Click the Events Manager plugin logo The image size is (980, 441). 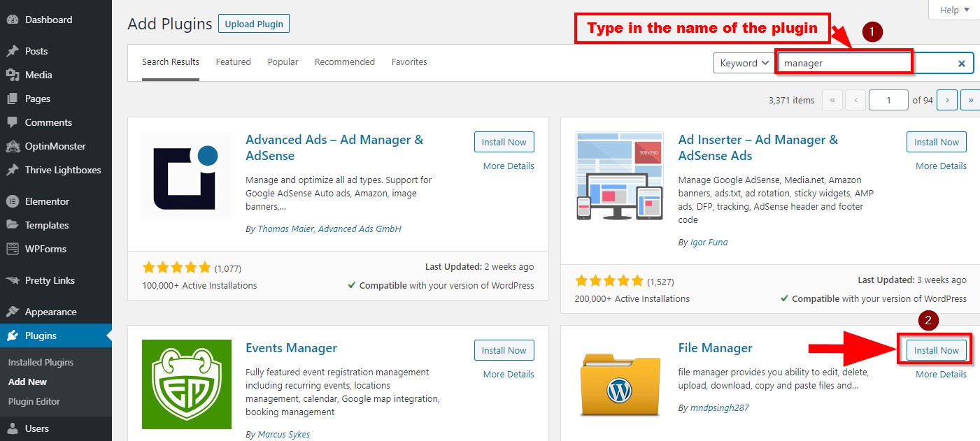187,384
